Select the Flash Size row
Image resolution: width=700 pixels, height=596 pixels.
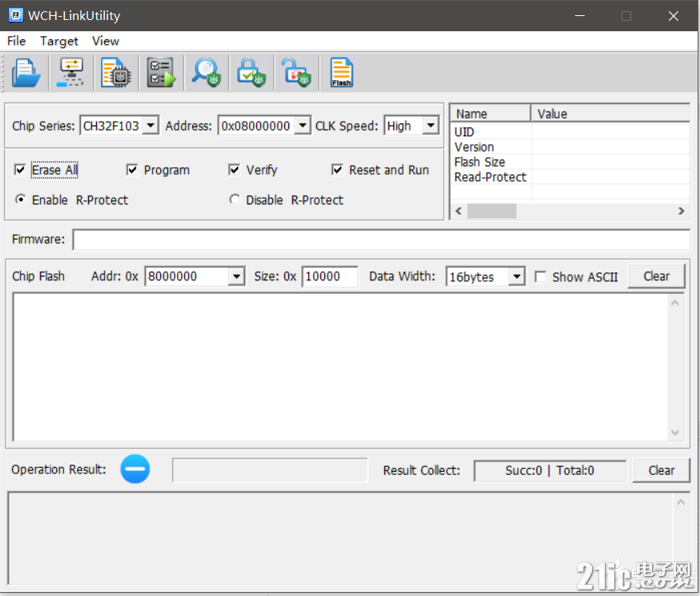click(x=570, y=162)
